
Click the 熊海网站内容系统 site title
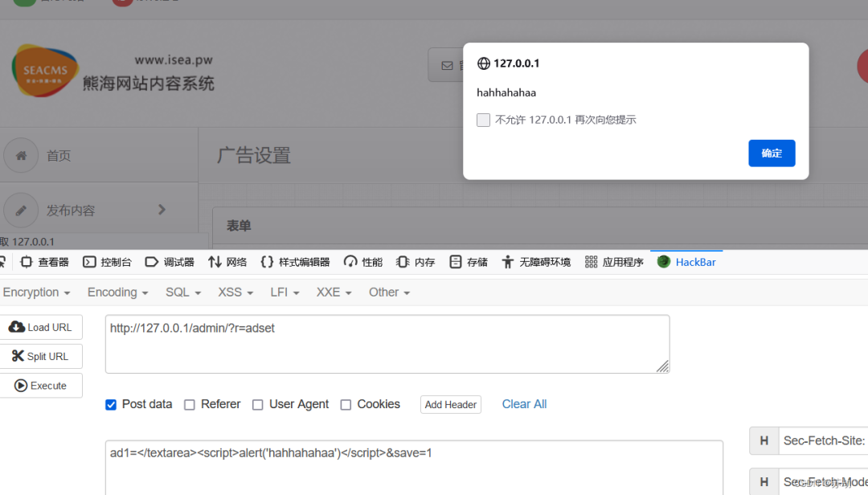(149, 83)
